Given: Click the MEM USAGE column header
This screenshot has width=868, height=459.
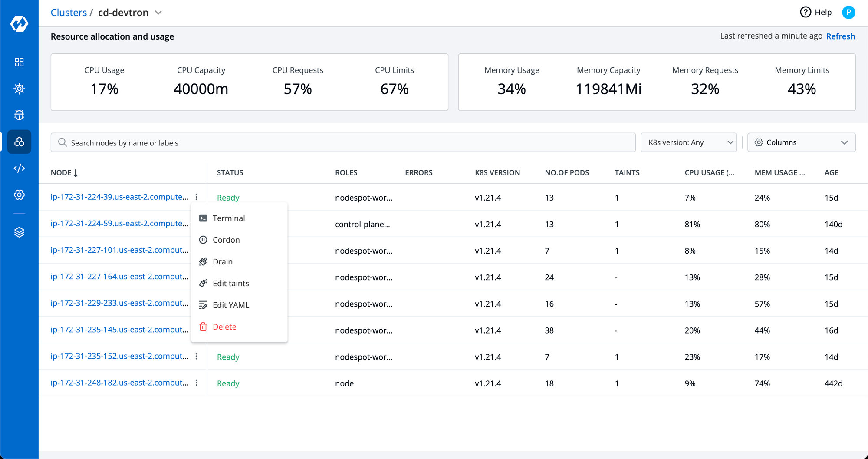Looking at the screenshot, I should pos(779,172).
